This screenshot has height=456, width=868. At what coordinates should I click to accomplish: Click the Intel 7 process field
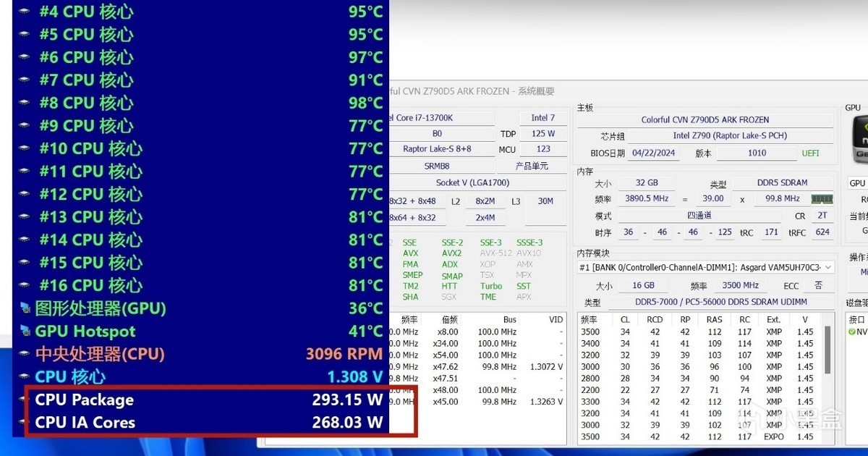point(543,118)
